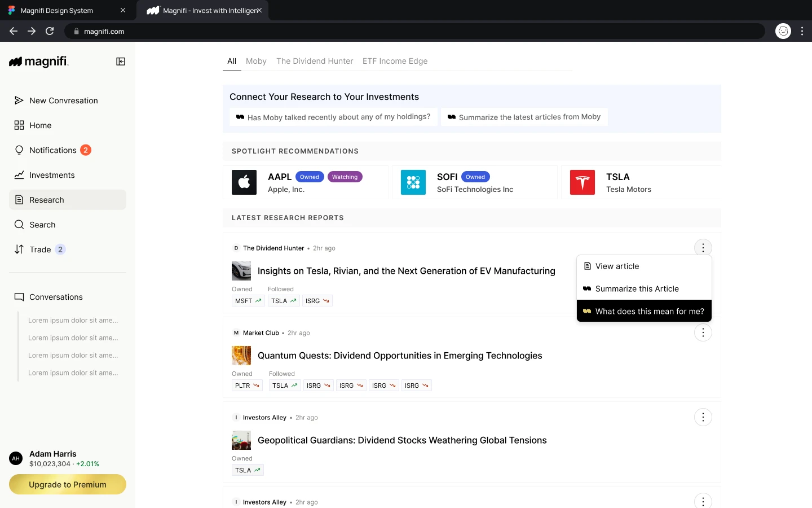Viewport: 812px width, 508px height.
Task: Click the New Conversation arrow icon
Action: click(x=19, y=100)
